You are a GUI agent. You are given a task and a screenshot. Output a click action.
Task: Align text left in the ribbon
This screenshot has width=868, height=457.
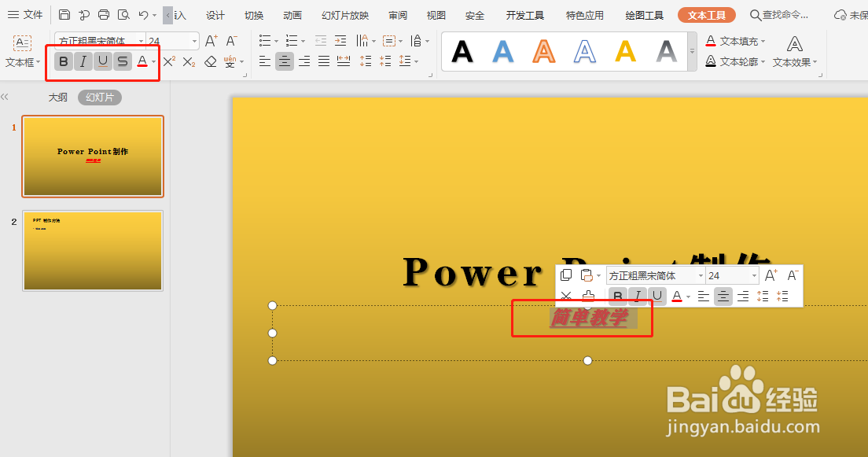265,61
